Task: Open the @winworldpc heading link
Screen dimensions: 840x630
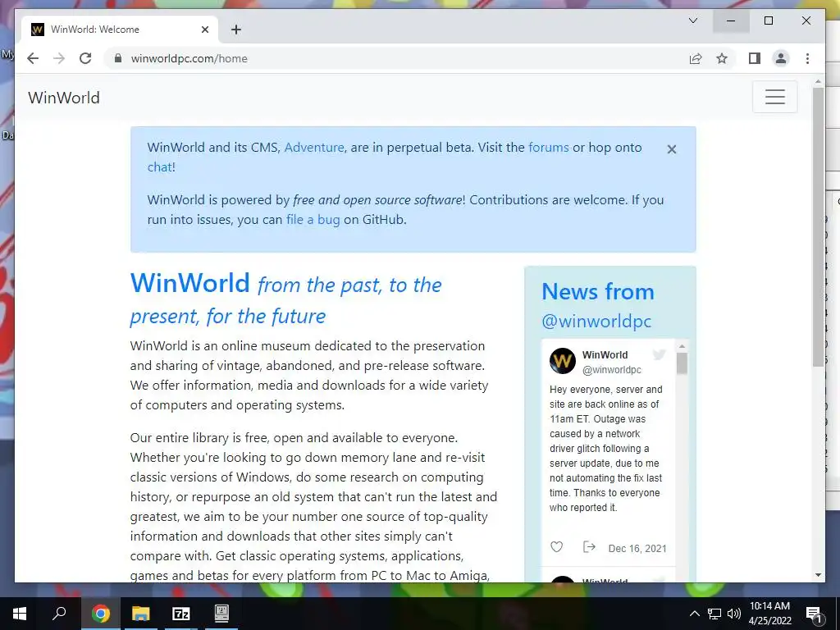Action: 596,321
